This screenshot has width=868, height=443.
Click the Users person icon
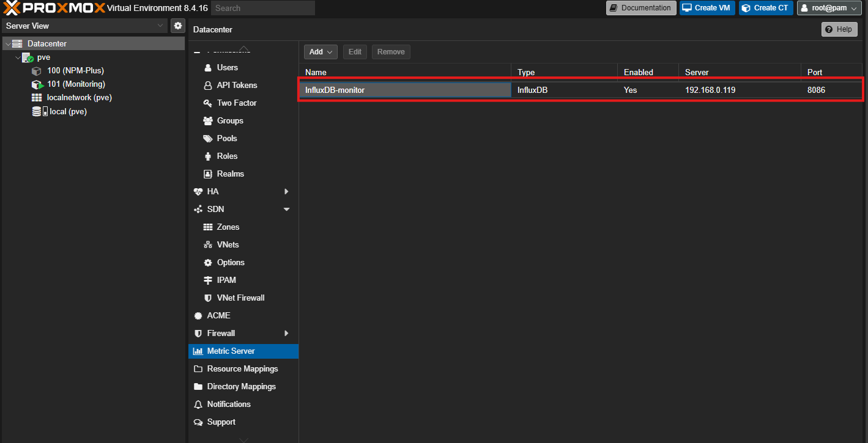pyautogui.click(x=208, y=68)
